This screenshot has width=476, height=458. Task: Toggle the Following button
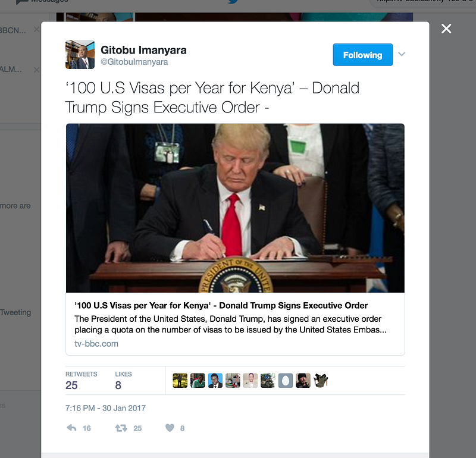(x=362, y=55)
